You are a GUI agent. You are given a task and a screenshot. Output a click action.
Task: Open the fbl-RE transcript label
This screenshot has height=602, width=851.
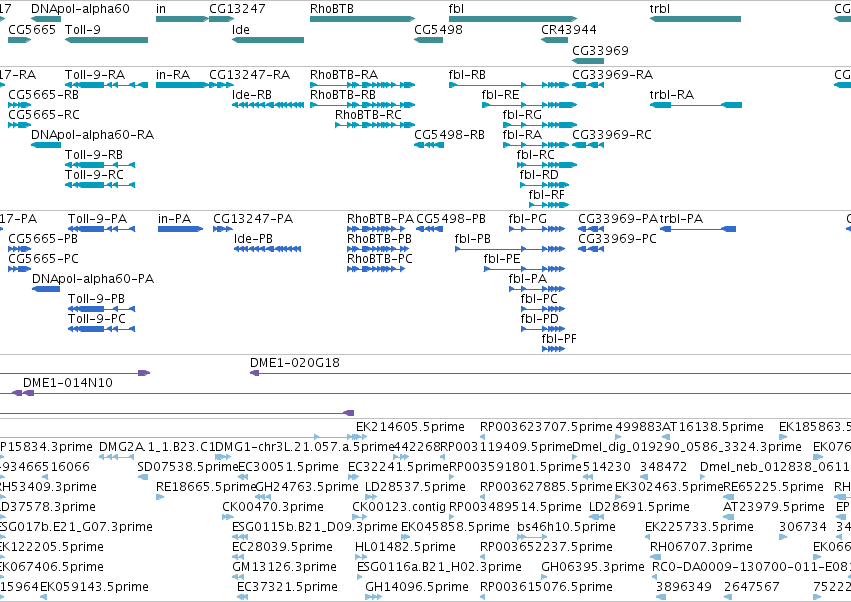pyautogui.click(x=500, y=94)
